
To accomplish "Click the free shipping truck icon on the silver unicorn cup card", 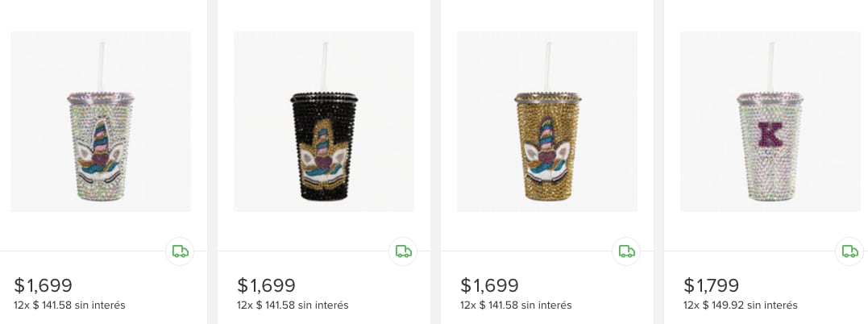I will tap(181, 251).
